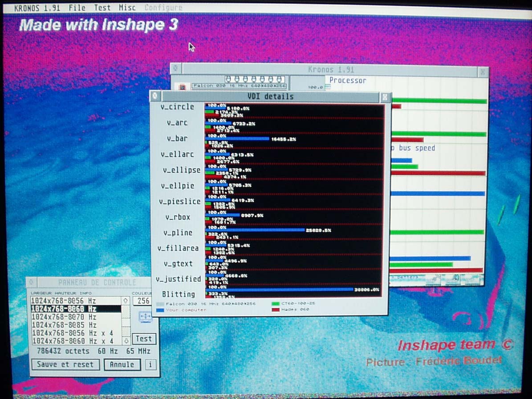Open the Test menu
This screenshot has width=532, height=399.
[102, 8]
